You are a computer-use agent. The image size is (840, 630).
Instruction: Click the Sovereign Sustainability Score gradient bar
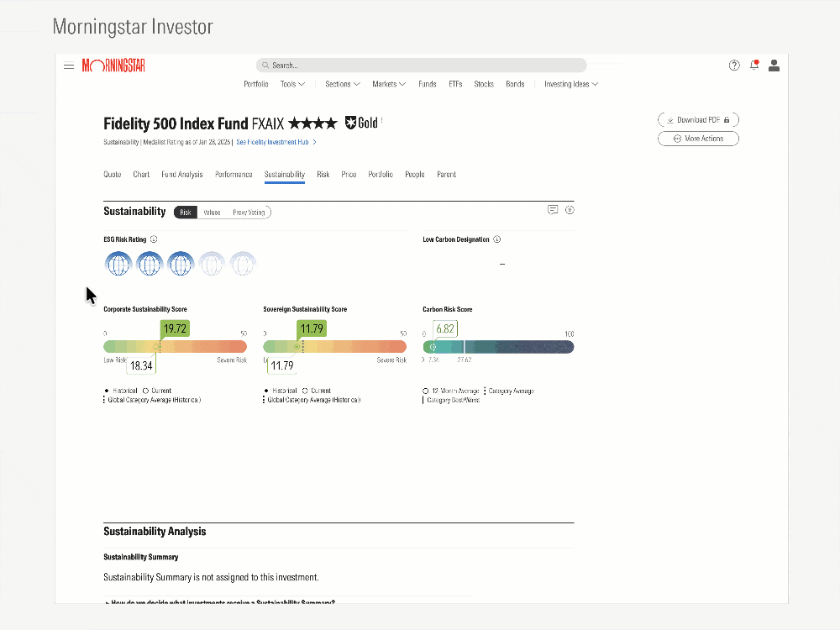pos(335,347)
